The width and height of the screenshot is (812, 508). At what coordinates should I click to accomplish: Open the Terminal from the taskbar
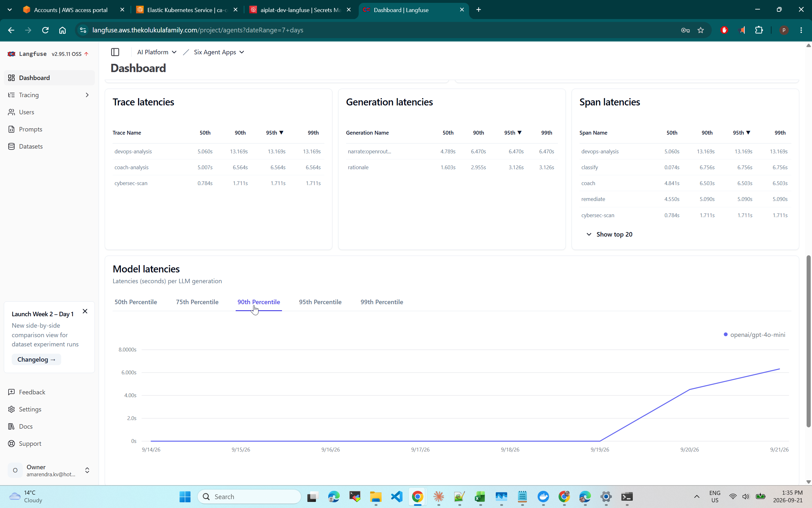(x=627, y=497)
